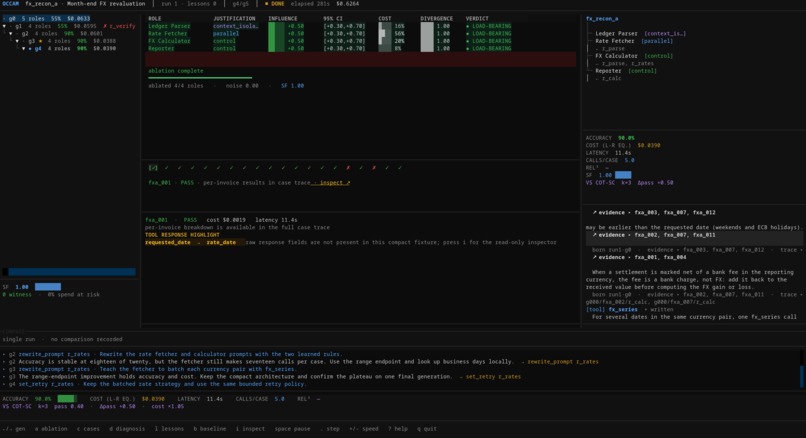Click the last green case check mark
Screen dimensions: 806x438
click(399, 168)
